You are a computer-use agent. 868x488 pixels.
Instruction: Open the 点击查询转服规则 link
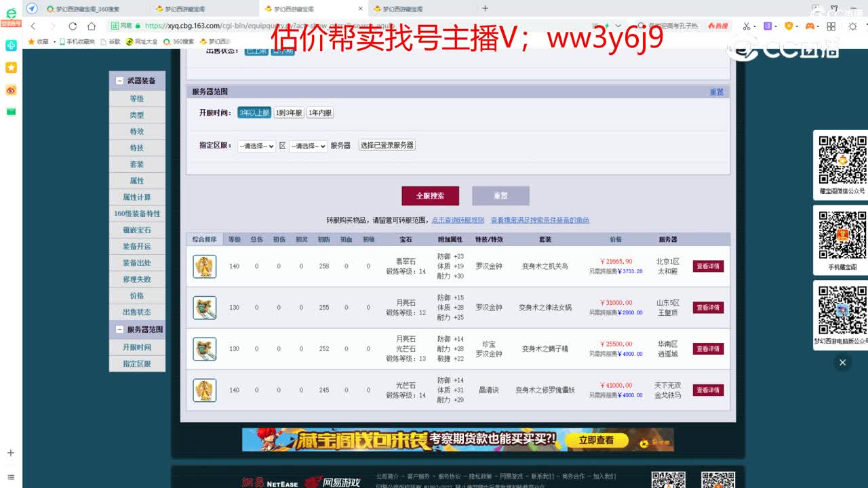click(458, 220)
